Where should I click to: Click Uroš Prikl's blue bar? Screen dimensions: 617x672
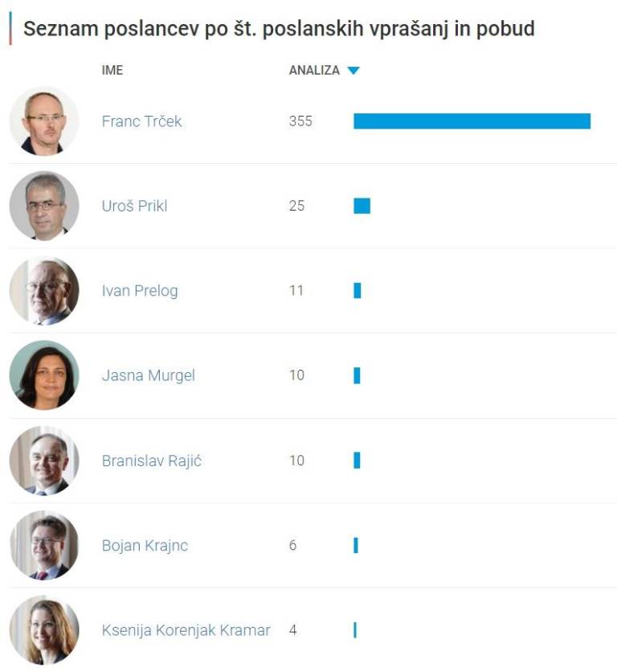[x=362, y=206]
